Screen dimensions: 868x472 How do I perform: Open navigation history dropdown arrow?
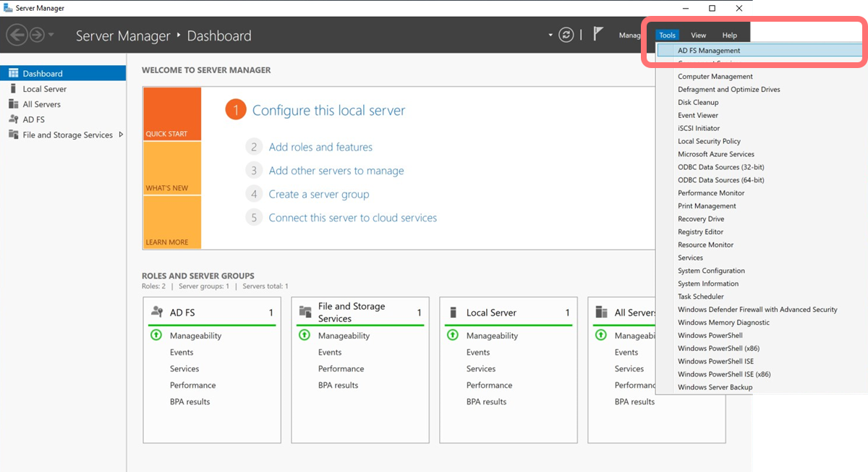coord(51,35)
